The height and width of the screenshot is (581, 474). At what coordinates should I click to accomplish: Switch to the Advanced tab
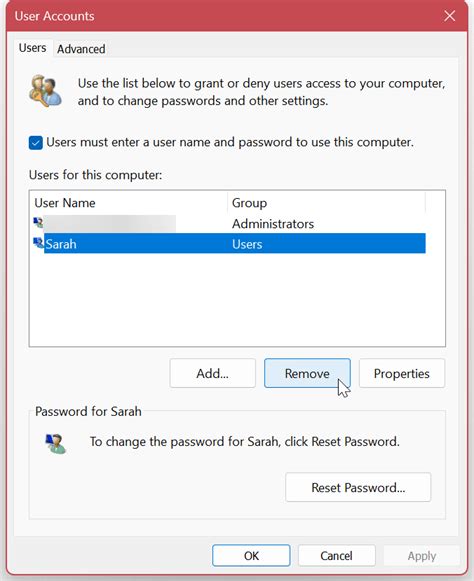tap(81, 49)
